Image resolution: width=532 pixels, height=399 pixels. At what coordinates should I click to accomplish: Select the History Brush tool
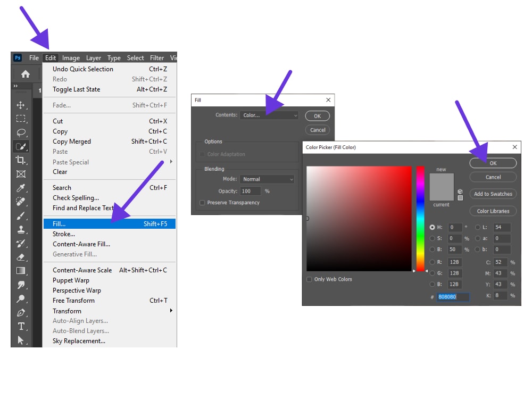(x=21, y=243)
